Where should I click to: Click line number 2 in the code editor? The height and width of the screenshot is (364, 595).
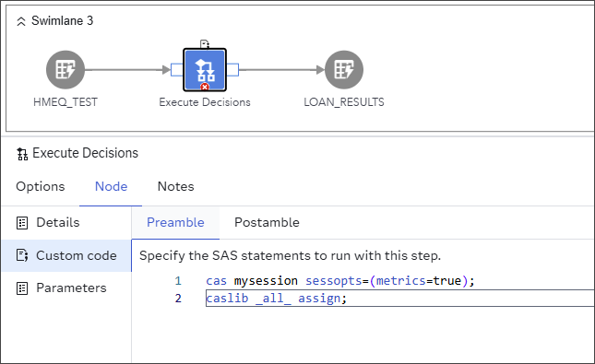[178, 299]
